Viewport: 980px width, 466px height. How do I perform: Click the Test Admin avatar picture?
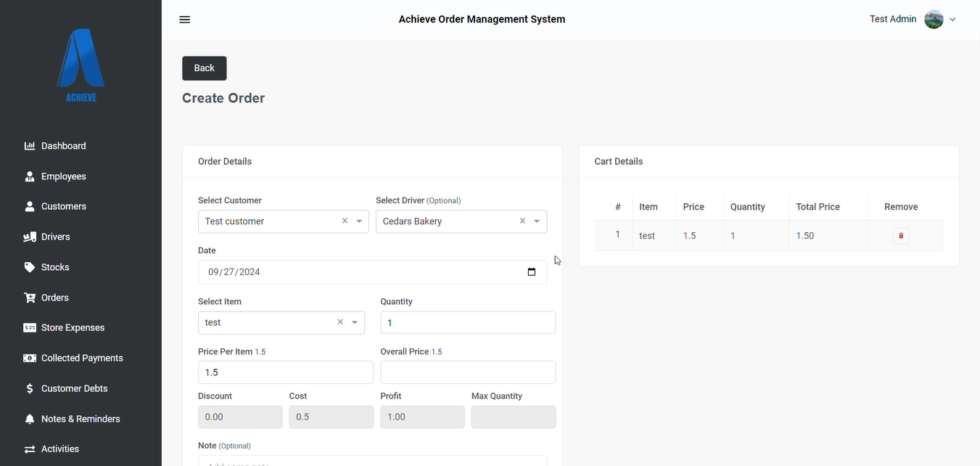pos(934,20)
